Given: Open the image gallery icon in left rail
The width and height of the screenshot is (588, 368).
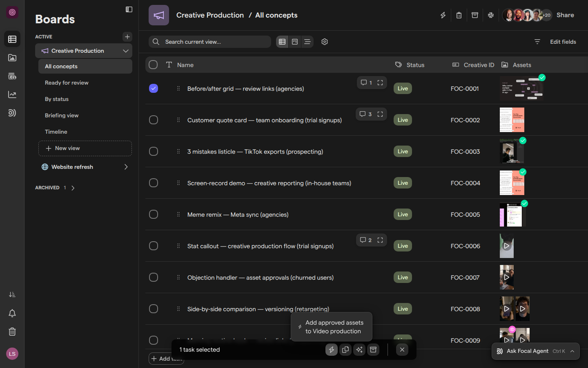Looking at the screenshot, I should (x=12, y=58).
